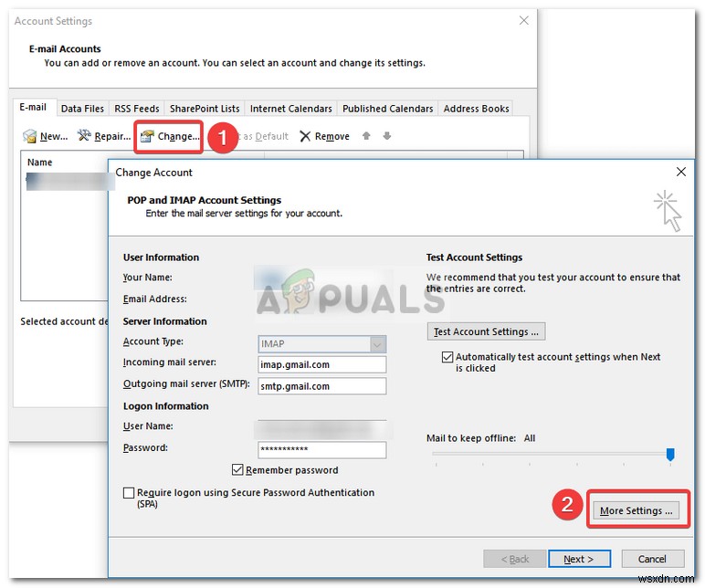Click the Test Account Settings button
Screen dimensions: 705x588
pyautogui.click(x=486, y=331)
